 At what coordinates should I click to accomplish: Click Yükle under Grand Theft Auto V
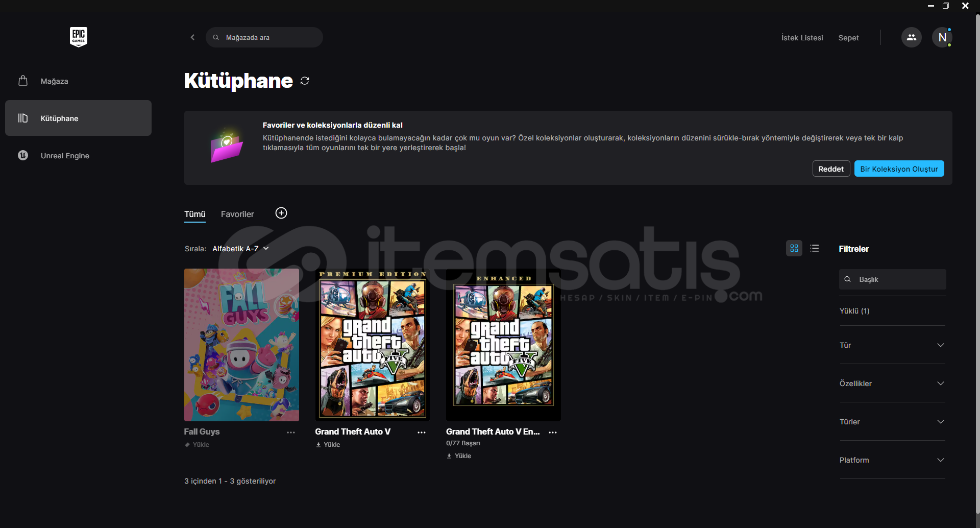(328, 445)
